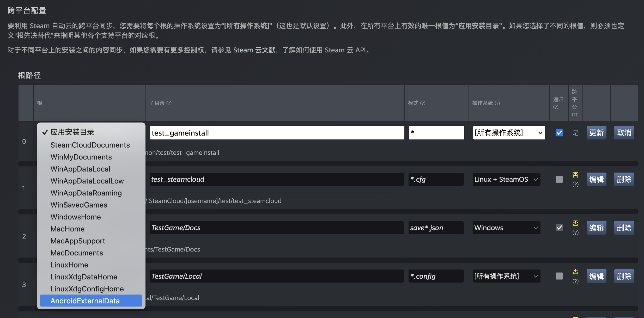The width and height of the screenshot is (644, 318).
Task: Select the checked 应用安装目录 option
Action: [91, 132]
